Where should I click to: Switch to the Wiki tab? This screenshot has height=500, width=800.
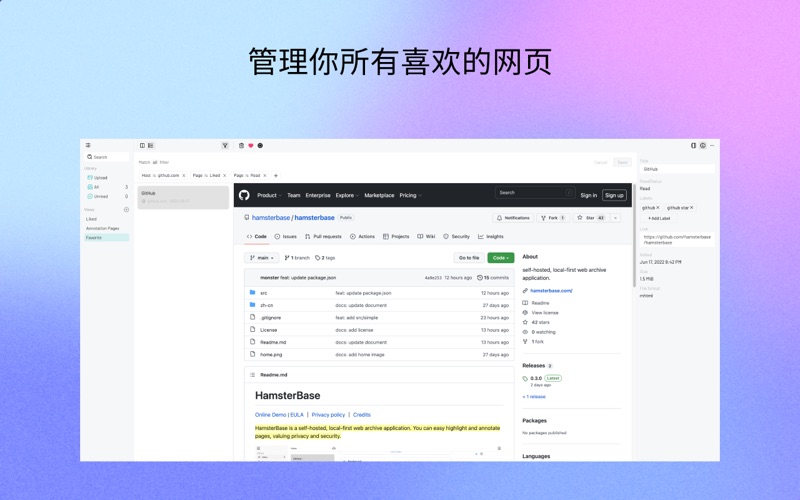(x=426, y=236)
